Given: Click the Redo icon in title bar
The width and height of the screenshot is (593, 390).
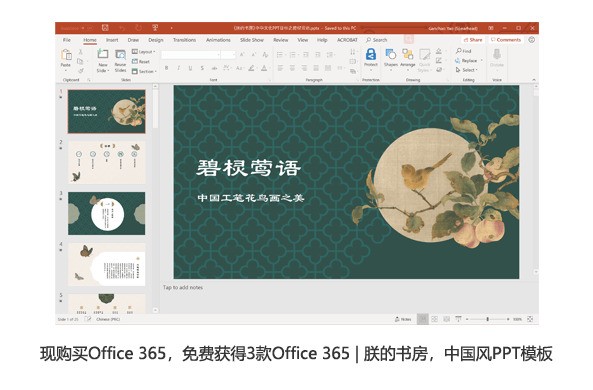Looking at the screenshot, I should coord(138,28).
